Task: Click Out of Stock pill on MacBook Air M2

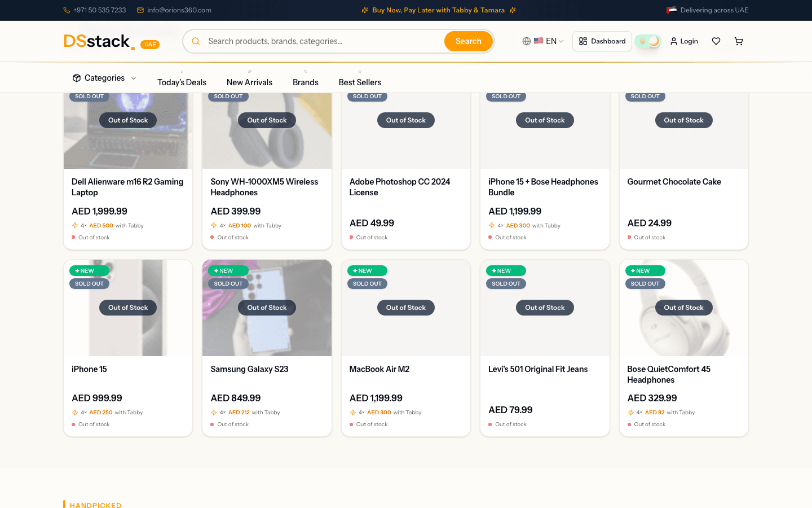Action: coord(406,308)
